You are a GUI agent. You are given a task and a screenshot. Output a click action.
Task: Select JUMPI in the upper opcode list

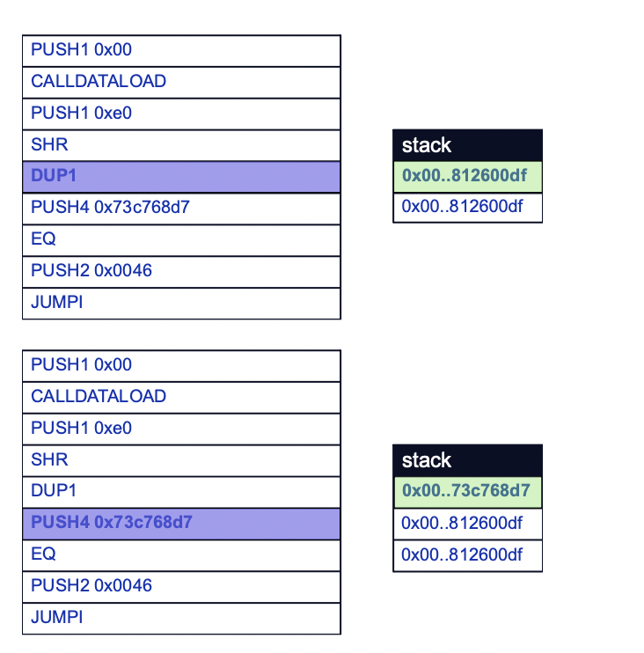(x=180, y=303)
